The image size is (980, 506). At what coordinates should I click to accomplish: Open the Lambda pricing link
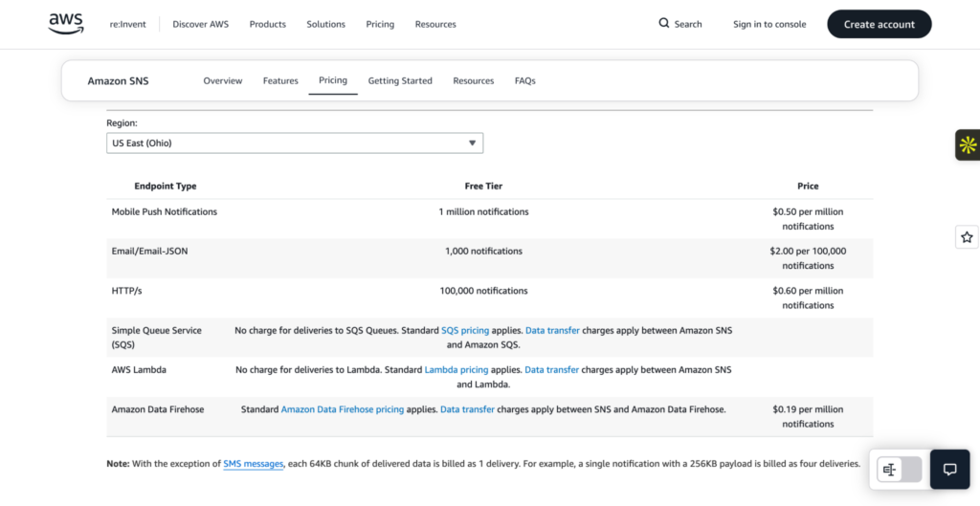[x=457, y=370]
